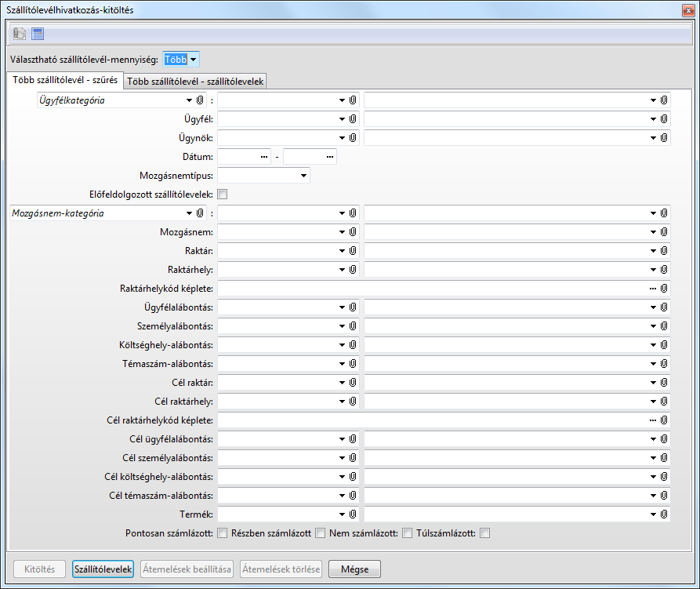Screen dimensions: 700x589
Task: Click paperclip icon of Mozgásnem code field
Action: (x=353, y=232)
